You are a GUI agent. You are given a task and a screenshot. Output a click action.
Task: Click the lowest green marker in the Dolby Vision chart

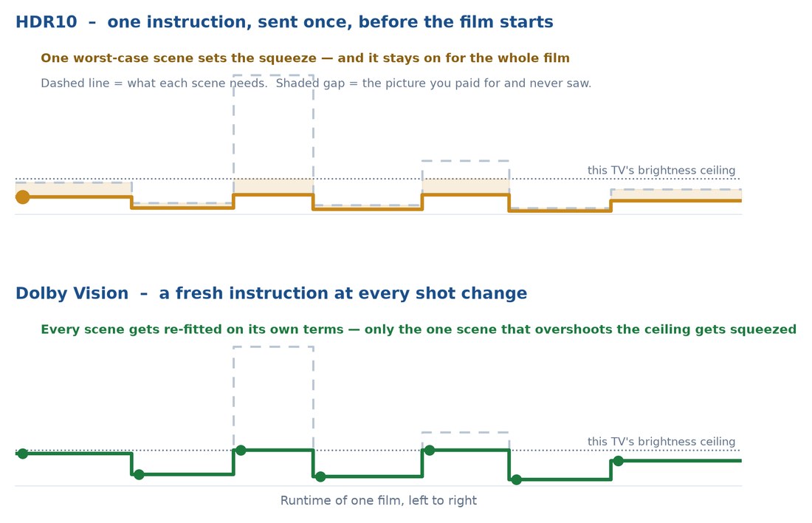(x=516, y=480)
